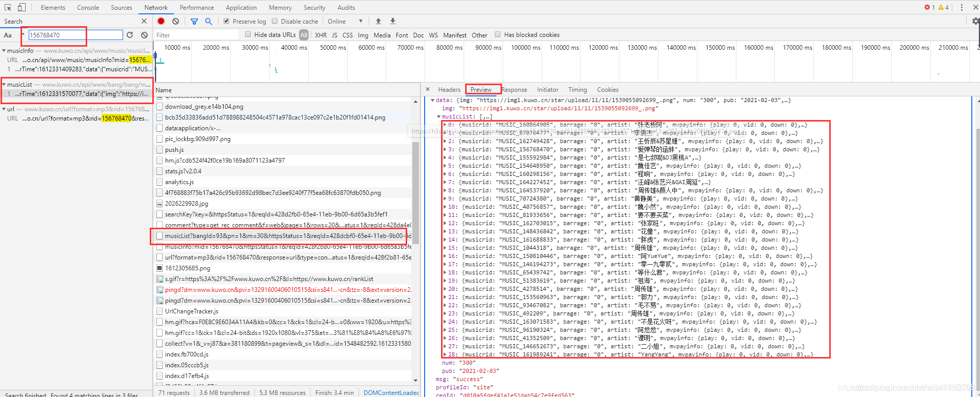Open the errors count indicator
Screen dimensions: 980x397
point(929,7)
